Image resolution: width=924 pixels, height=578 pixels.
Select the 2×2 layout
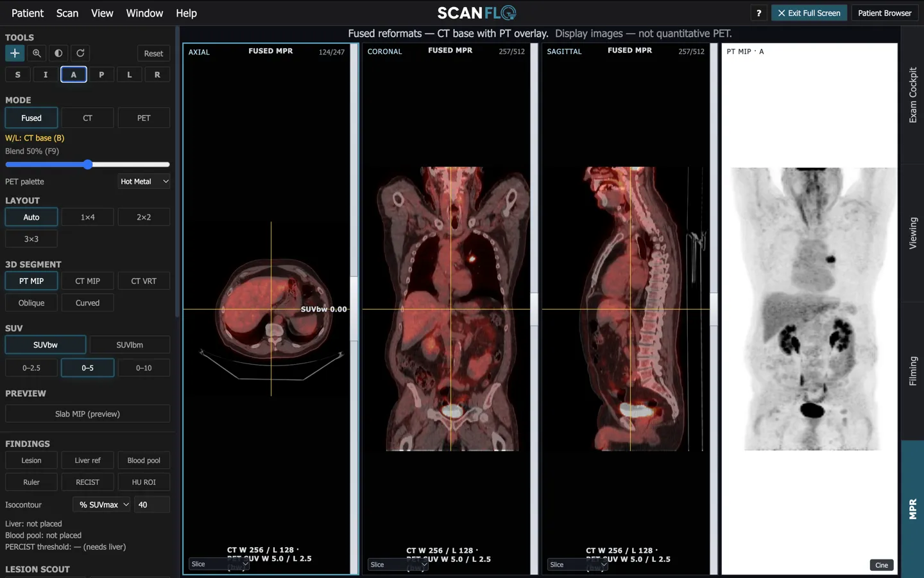click(x=144, y=217)
